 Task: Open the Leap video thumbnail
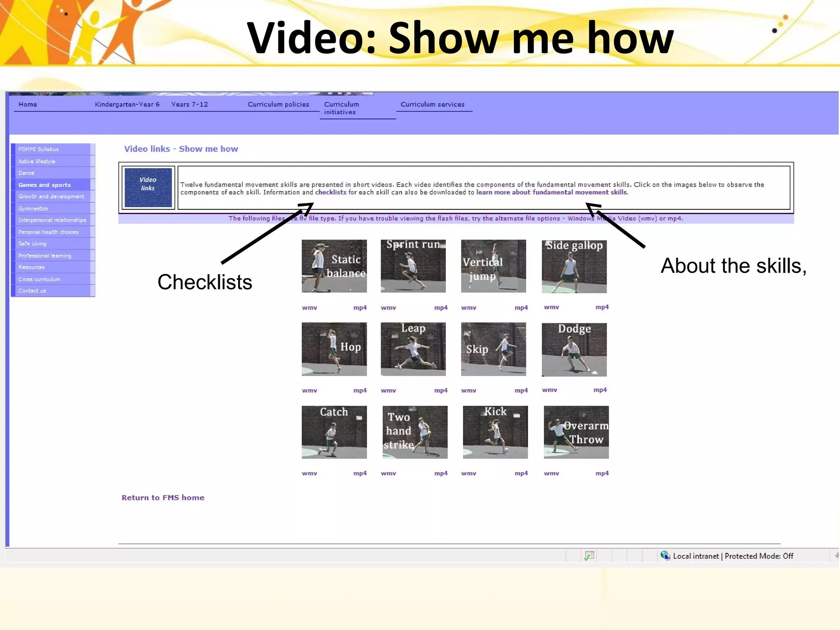point(413,349)
